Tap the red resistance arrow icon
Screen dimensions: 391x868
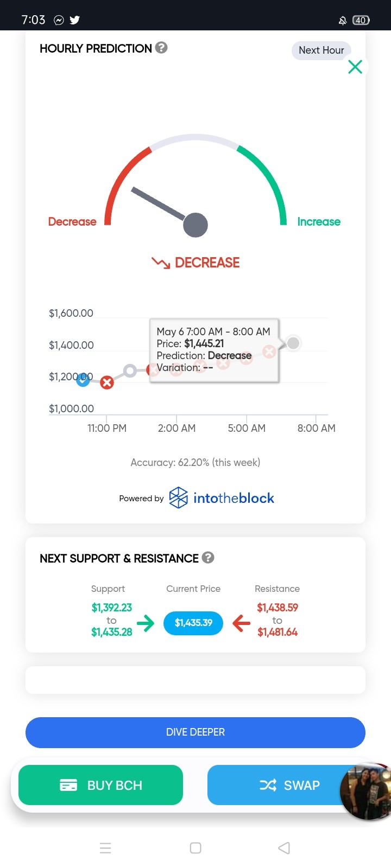click(241, 623)
